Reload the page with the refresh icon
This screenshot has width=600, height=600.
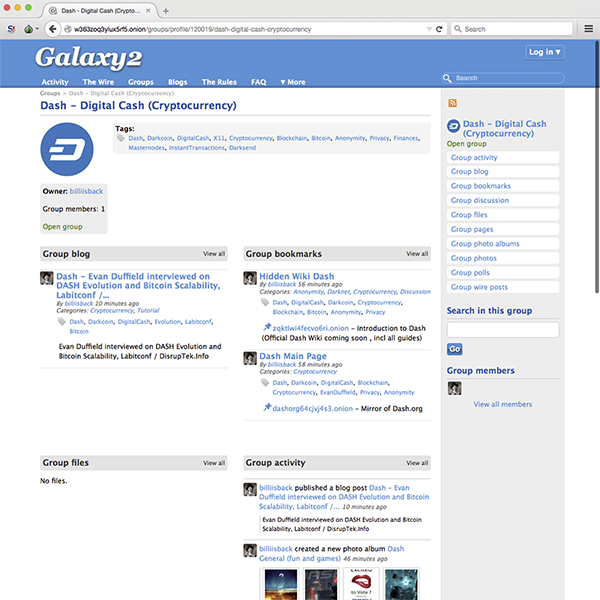(x=439, y=29)
